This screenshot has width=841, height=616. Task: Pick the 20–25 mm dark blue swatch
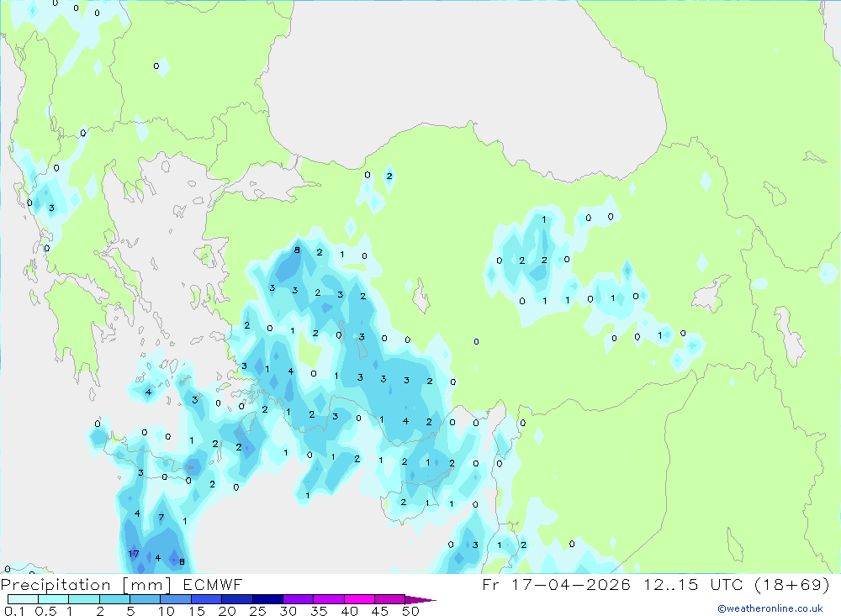(237, 599)
